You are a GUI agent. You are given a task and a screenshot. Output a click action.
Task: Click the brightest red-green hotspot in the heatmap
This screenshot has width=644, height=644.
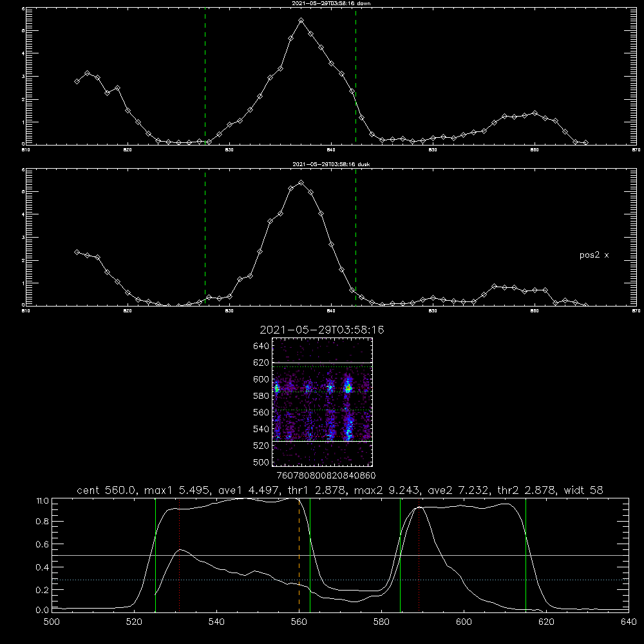[348, 388]
